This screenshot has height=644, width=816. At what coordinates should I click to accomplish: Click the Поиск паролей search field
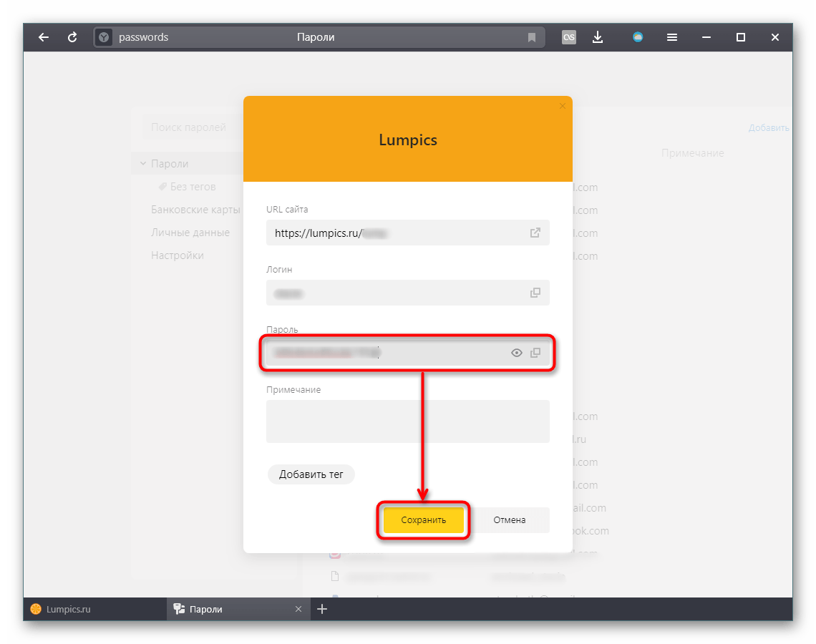click(x=193, y=127)
